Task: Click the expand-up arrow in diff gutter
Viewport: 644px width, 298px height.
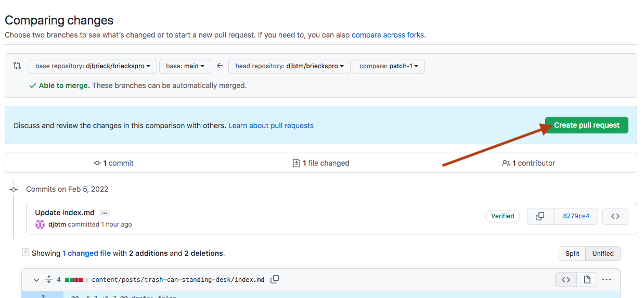Action: click(x=43, y=296)
